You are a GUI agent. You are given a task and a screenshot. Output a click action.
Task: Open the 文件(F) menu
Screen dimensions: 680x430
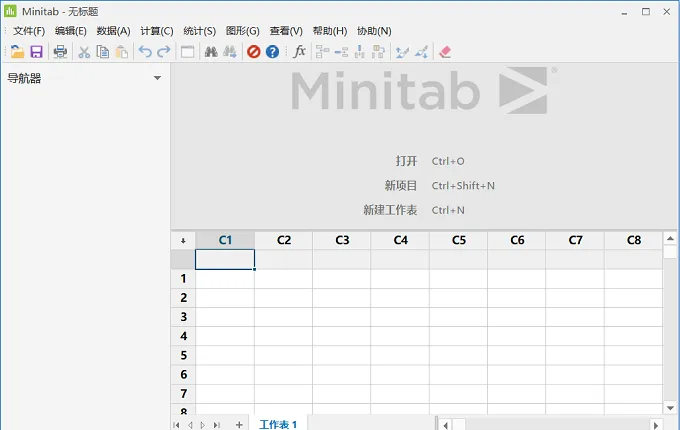tap(29, 31)
